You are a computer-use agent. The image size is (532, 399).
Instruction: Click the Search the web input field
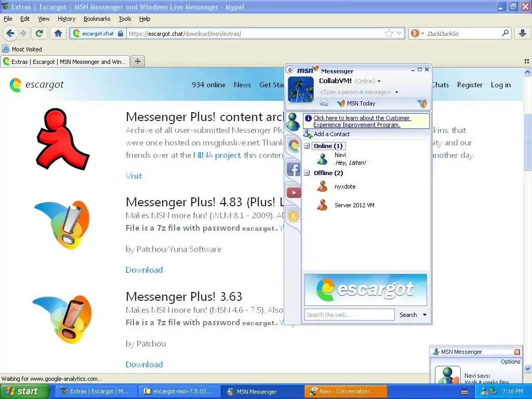coord(350,314)
